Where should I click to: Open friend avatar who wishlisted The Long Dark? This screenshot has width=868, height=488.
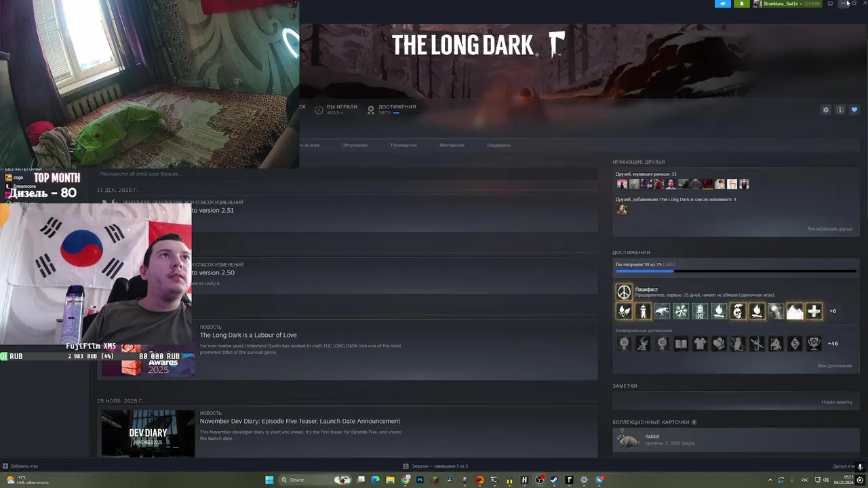point(621,209)
